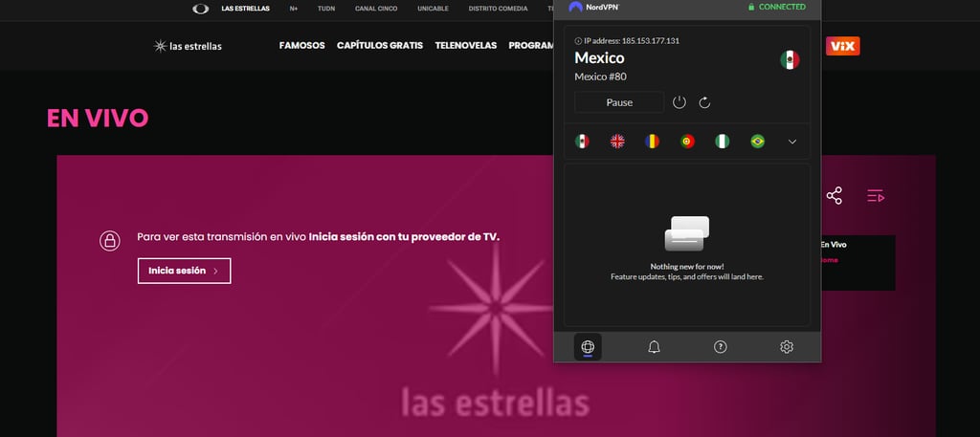Click the Televisa eye logo icon
This screenshot has width=980, height=437.
(x=201, y=9)
